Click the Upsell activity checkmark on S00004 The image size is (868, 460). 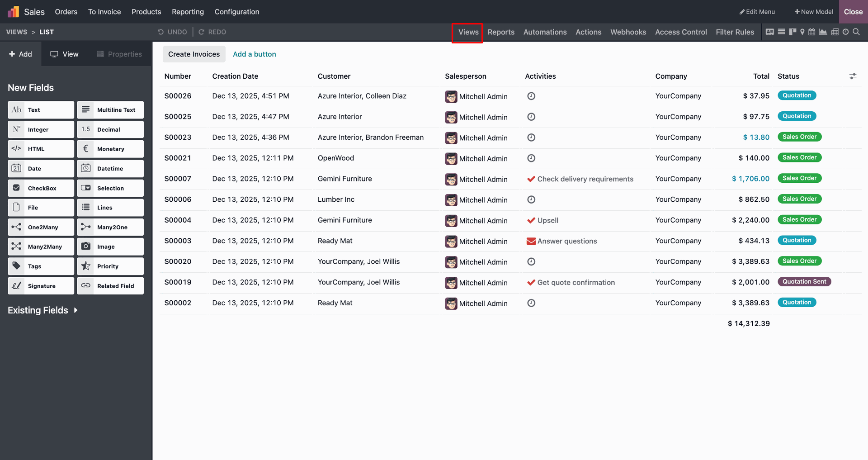(531, 220)
